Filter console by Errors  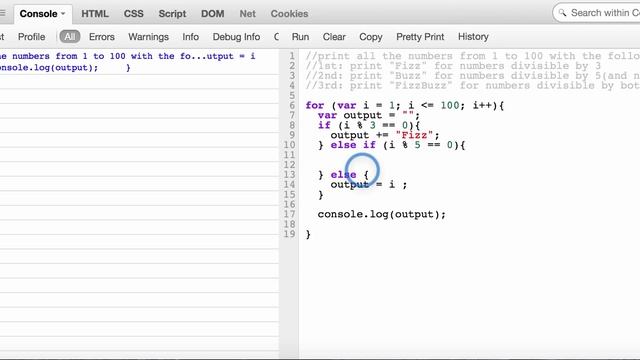tap(102, 37)
